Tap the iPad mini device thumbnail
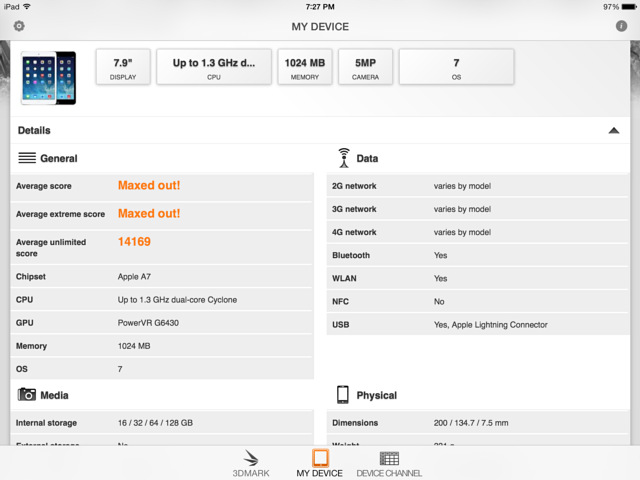The width and height of the screenshot is (640, 480). click(x=49, y=78)
